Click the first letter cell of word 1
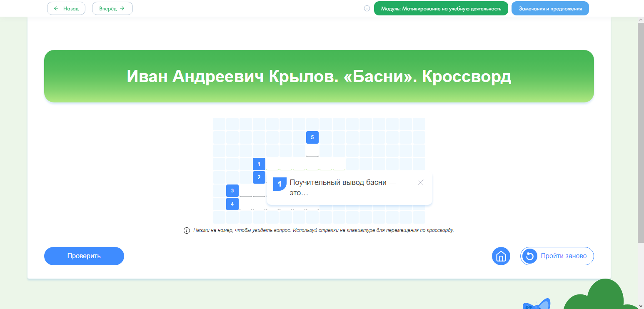 tap(272, 164)
